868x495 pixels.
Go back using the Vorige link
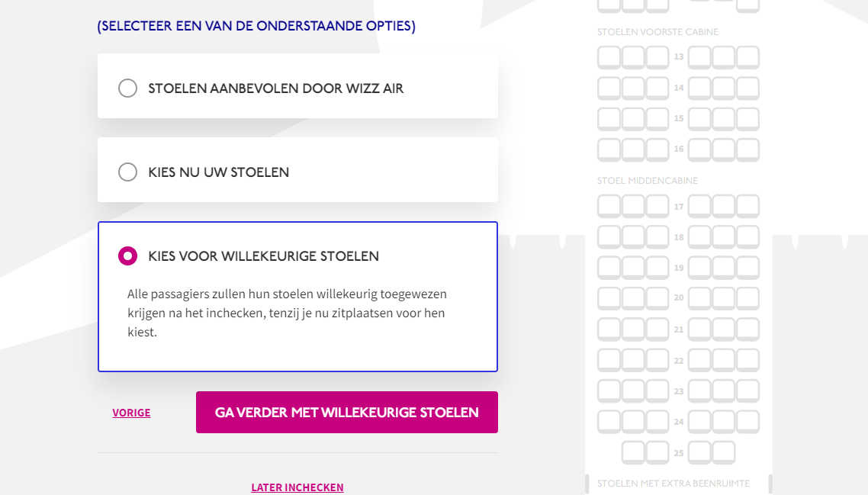point(131,413)
